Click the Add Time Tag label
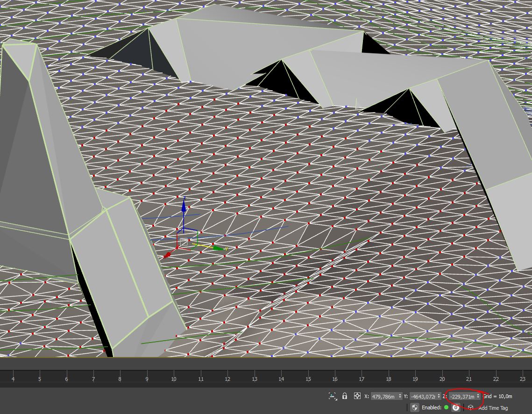The width and height of the screenshot is (532, 414). 493,408
